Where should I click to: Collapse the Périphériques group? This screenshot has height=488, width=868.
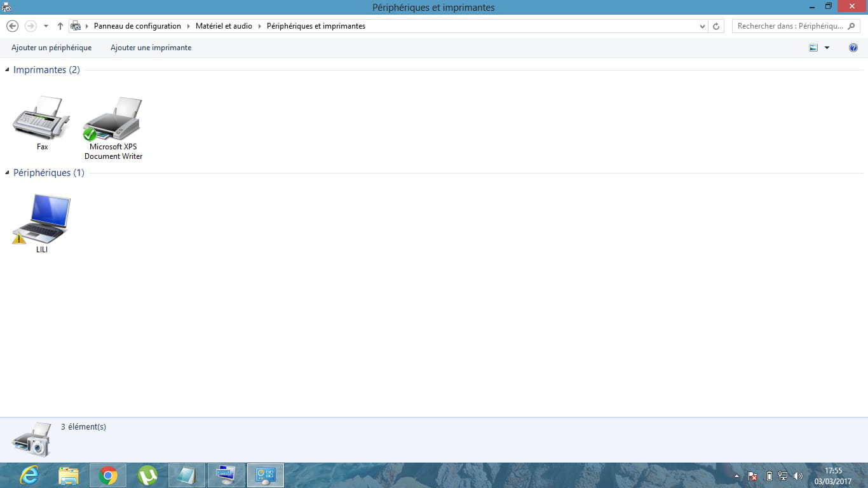[x=7, y=173]
